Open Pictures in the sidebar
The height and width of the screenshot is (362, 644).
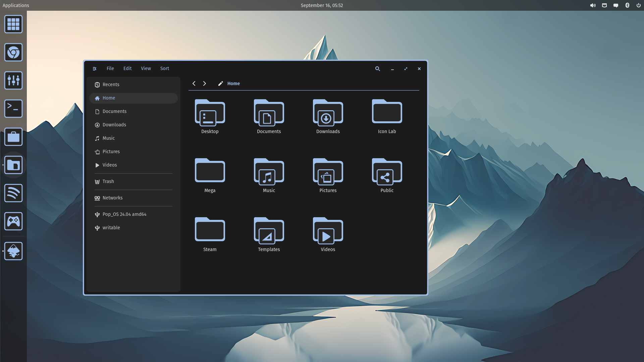pyautogui.click(x=133, y=152)
